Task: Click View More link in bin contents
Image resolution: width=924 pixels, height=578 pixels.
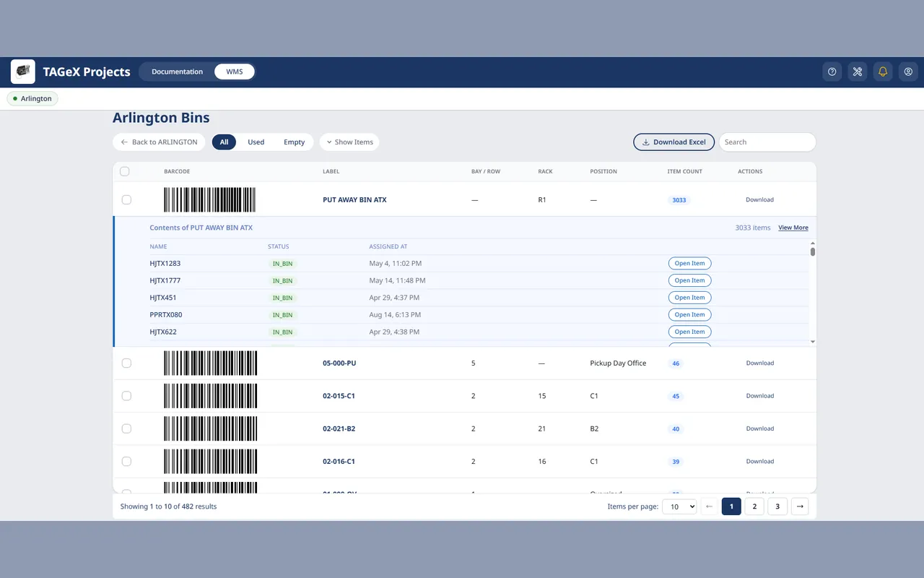Action: coord(793,228)
